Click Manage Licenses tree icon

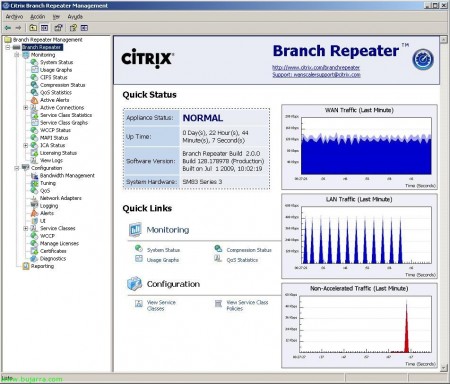click(x=34, y=243)
